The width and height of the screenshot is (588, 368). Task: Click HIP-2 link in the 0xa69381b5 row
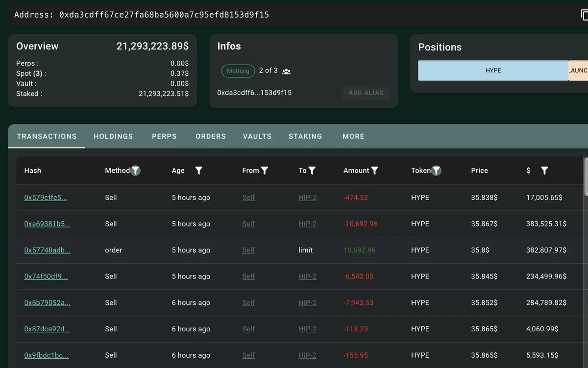tap(307, 224)
